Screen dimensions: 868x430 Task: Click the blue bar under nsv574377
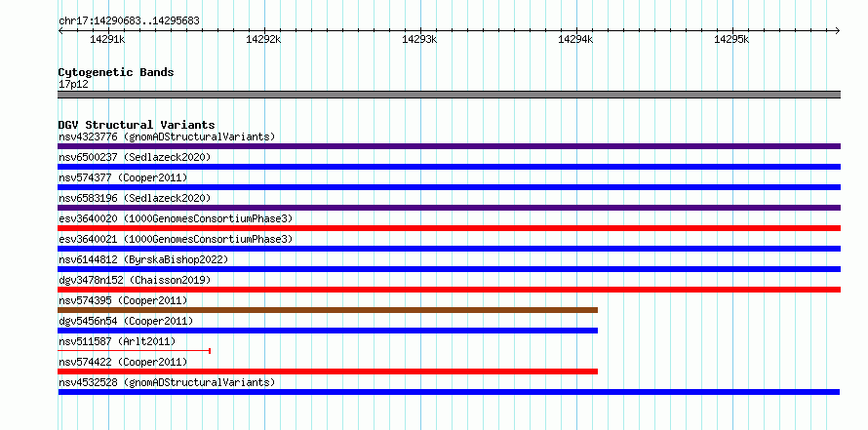coord(449,187)
